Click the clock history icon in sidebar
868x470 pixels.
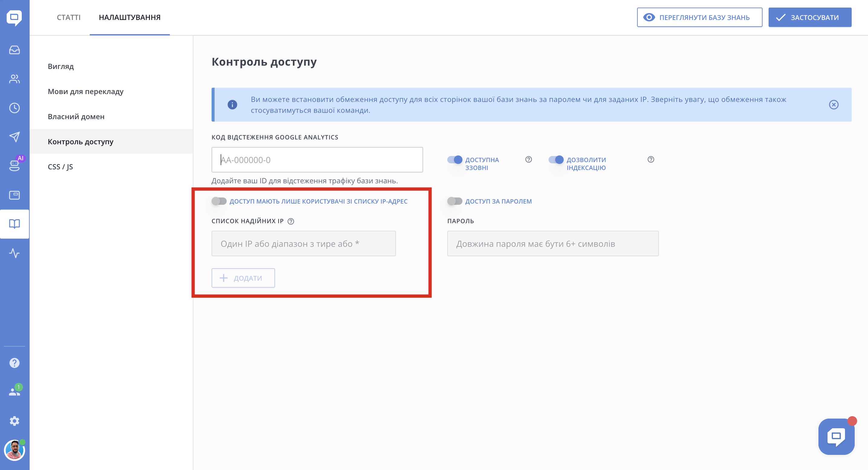click(x=15, y=108)
